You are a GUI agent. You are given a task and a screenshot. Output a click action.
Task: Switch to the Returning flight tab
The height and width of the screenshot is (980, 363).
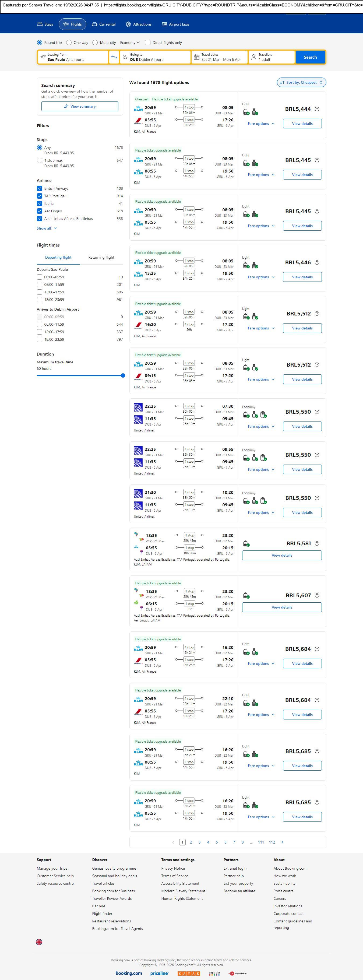pyautogui.click(x=101, y=258)
